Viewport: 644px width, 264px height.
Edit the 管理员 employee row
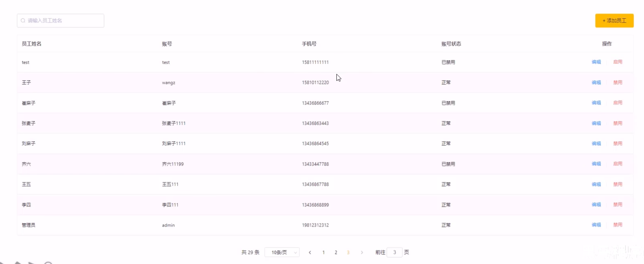(596, 225)
